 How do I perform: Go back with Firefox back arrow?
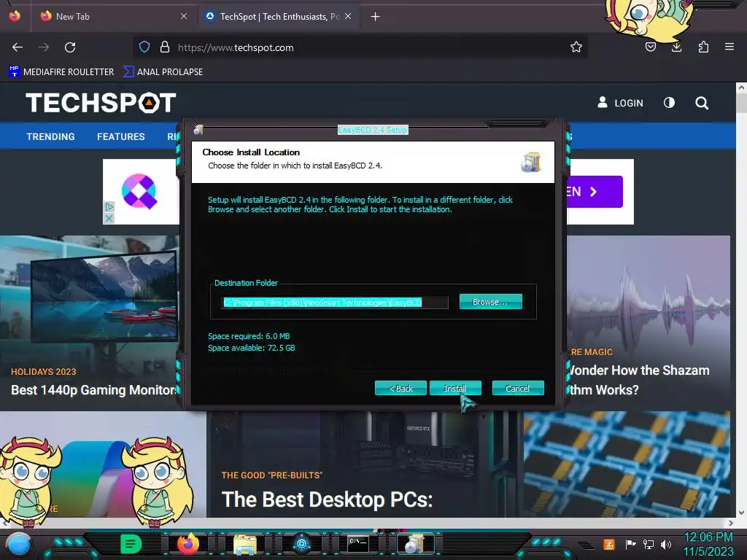pos(18,47)
